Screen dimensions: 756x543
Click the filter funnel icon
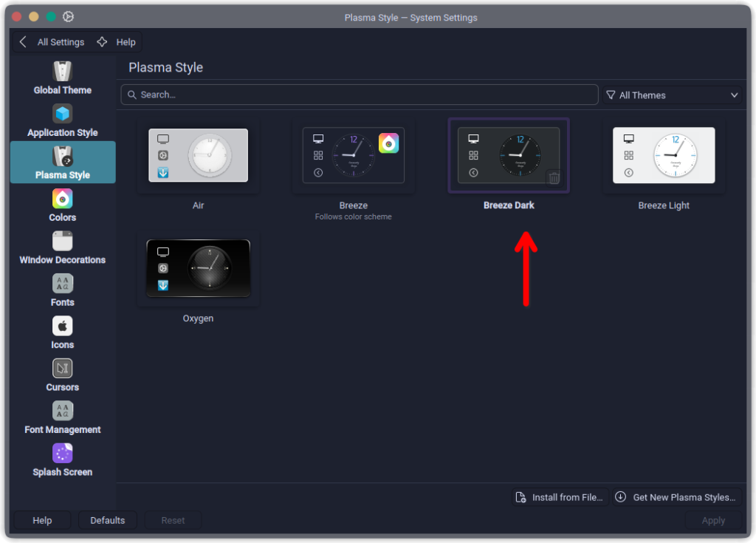point(611,95)
